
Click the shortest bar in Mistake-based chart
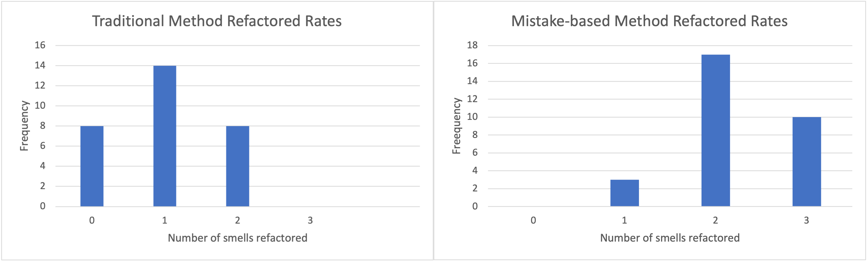click(x=624, y=193)
